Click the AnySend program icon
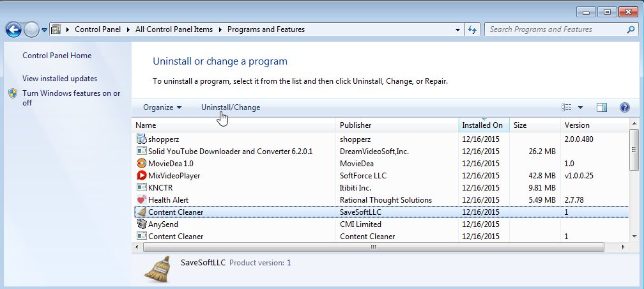Screen dimensions: 644x289 point(142,224)
